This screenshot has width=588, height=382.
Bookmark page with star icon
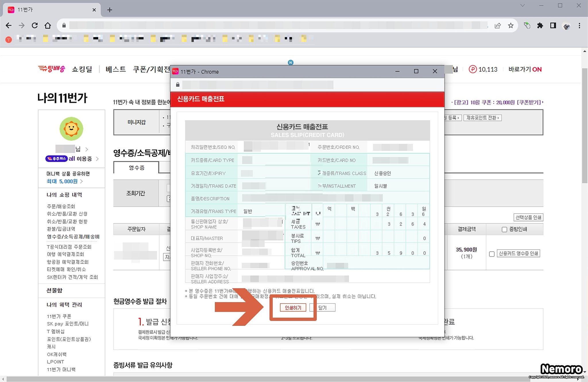click(510, 26)
